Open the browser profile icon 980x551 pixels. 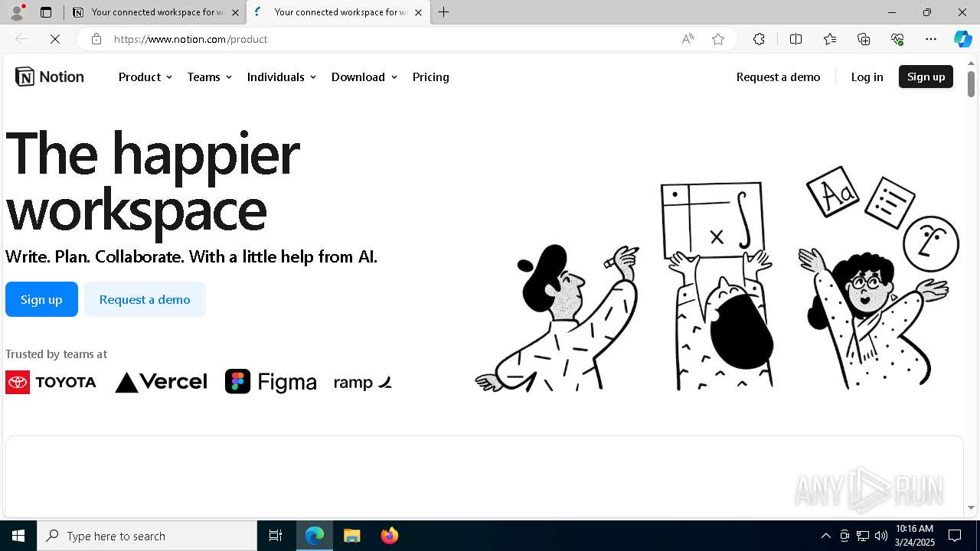pos(16,12)
